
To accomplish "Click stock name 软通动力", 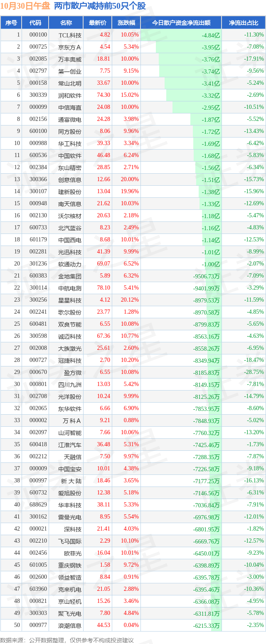I will click(x=70, y=264).
